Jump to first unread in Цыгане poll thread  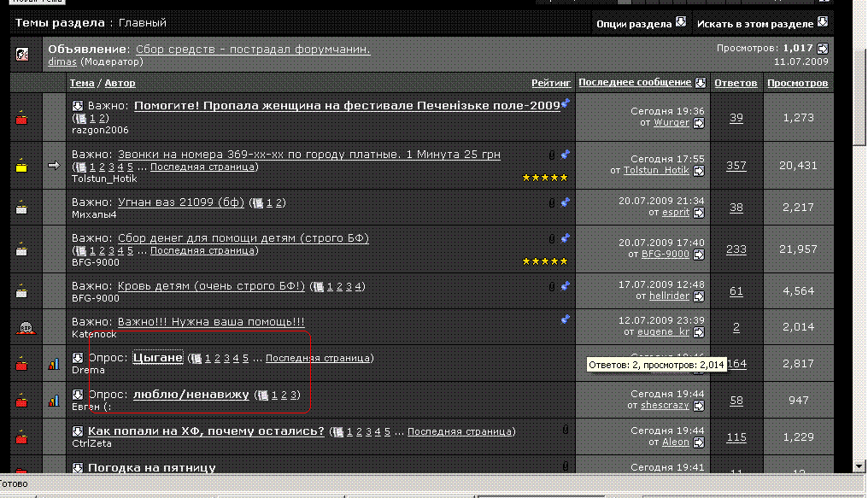[x=78, y=358]
